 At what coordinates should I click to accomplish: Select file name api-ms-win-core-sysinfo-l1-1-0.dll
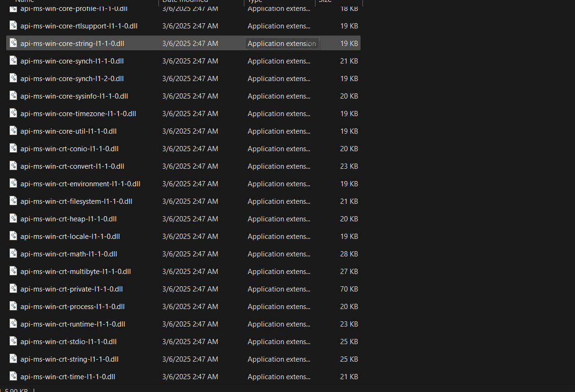click(x=74, y=96)
